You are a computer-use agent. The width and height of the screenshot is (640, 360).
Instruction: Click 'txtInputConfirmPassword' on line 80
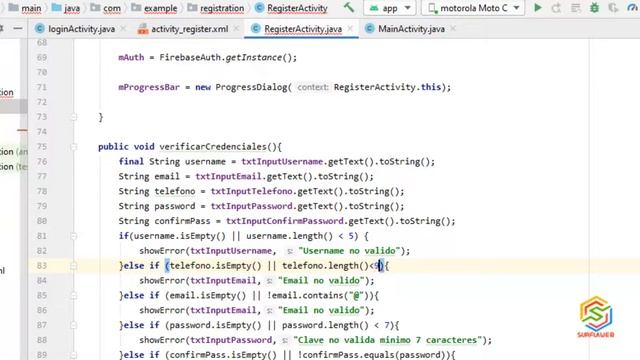(x=284, y=221)
